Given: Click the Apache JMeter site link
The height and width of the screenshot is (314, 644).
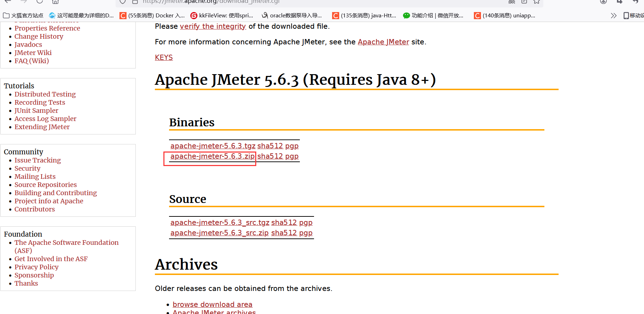Looking at the screenshot, I should point(383,42).
